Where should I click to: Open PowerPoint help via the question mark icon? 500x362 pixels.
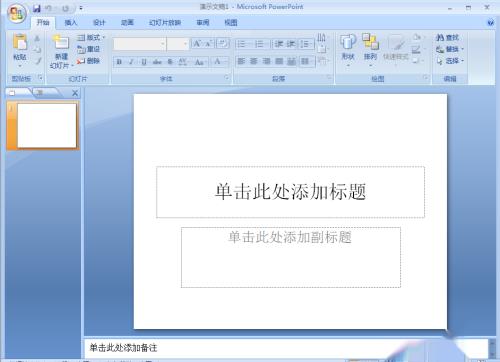(490, 23)
